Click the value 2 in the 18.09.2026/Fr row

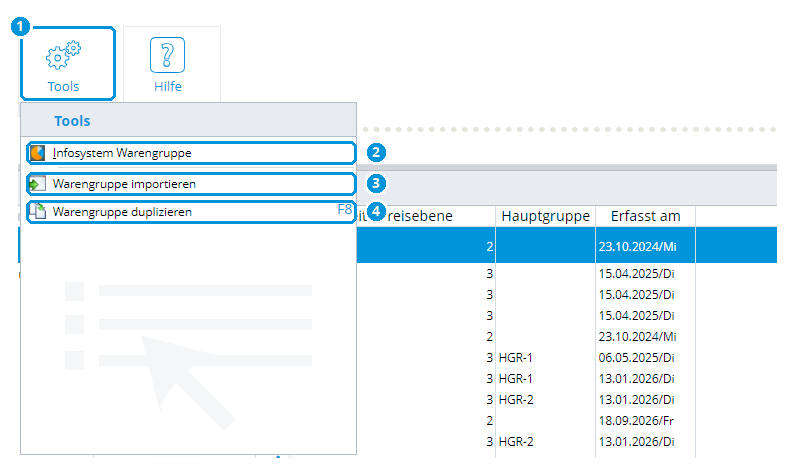(x=489, y=421)
